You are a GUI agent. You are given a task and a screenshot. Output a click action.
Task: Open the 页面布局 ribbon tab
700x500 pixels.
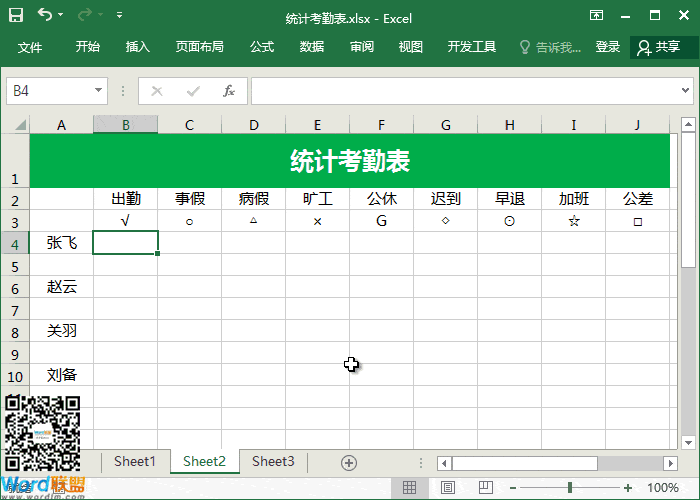pyautogui.click(x=200, y=46)
